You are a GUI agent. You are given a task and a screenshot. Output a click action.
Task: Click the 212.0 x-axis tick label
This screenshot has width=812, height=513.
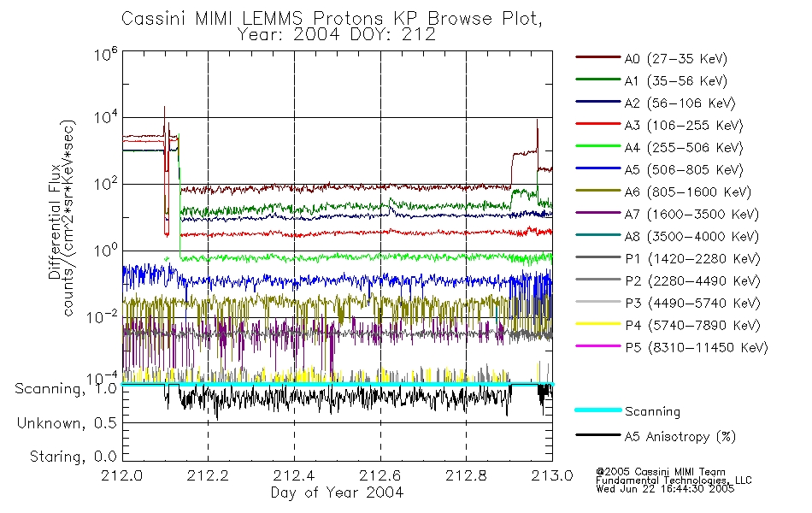[121, 475]
